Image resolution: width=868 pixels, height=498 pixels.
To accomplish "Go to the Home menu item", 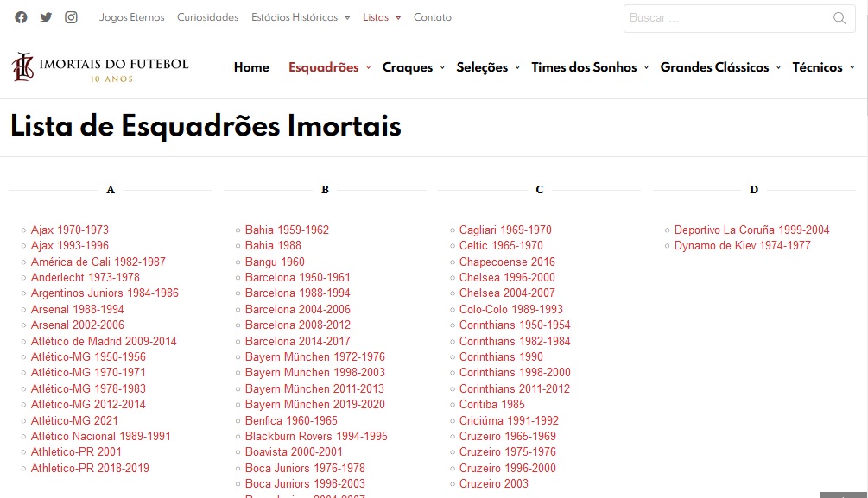I will [251, 67].
